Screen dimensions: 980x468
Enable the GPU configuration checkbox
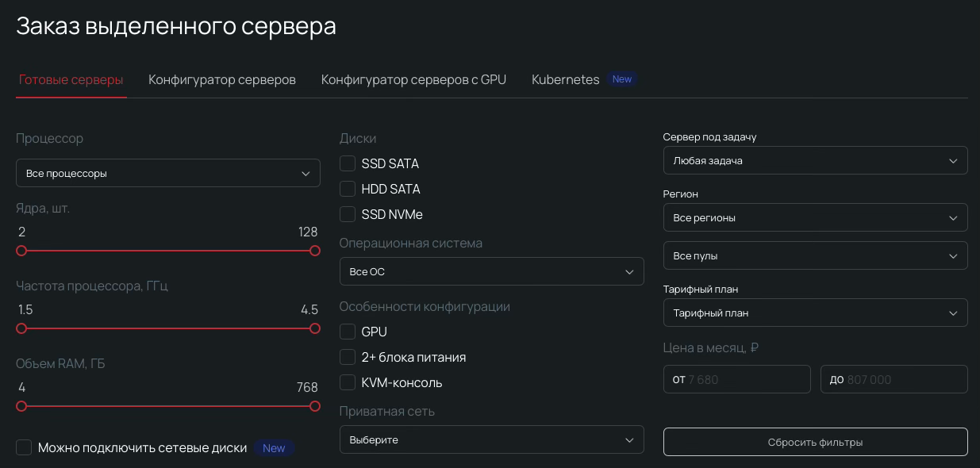click(348, 332)
